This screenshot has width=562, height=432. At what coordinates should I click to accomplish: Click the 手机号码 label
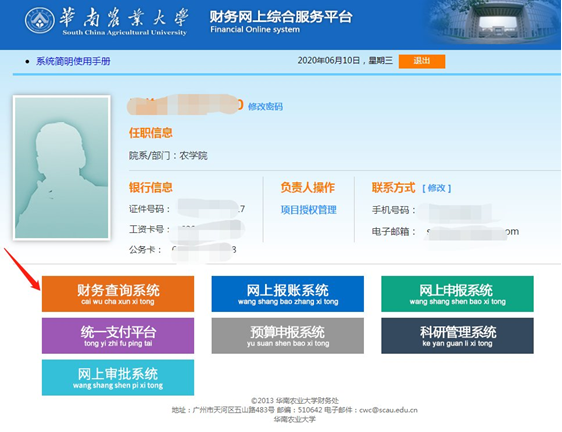394,210
